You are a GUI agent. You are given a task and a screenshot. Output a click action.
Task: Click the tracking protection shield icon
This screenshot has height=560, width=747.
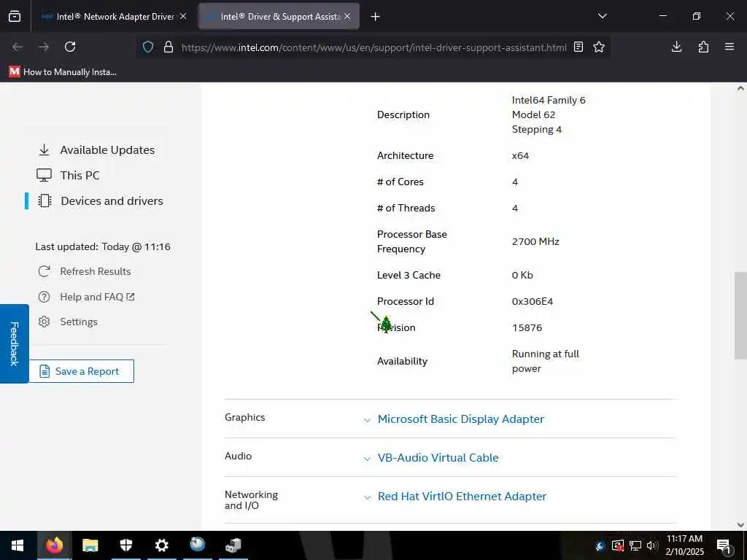pos(148,47)
